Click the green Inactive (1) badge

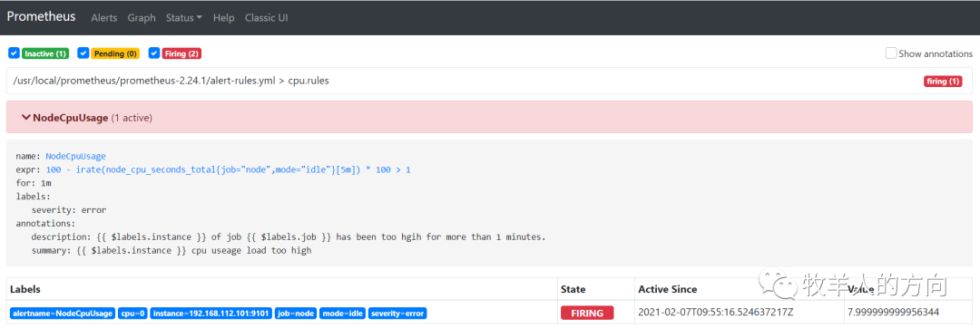coord(45,53)
